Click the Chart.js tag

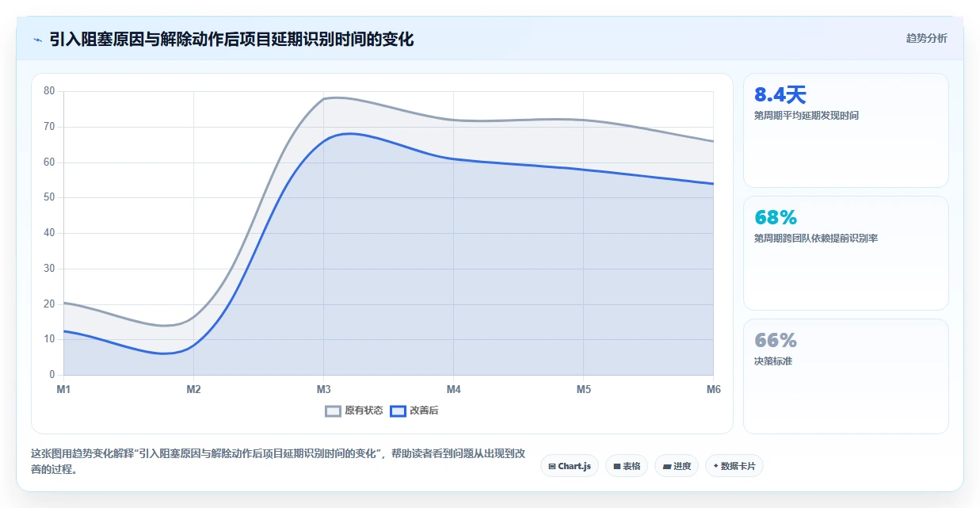click(570, 466)
